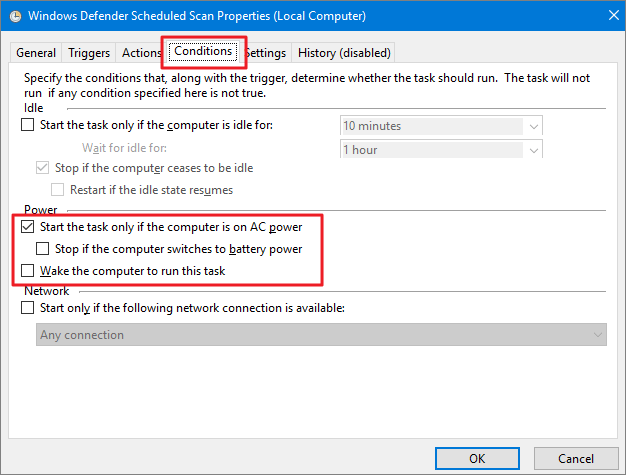Open the Triggers tab
Viewport: 626px width, 475px height.
point(89,53)
